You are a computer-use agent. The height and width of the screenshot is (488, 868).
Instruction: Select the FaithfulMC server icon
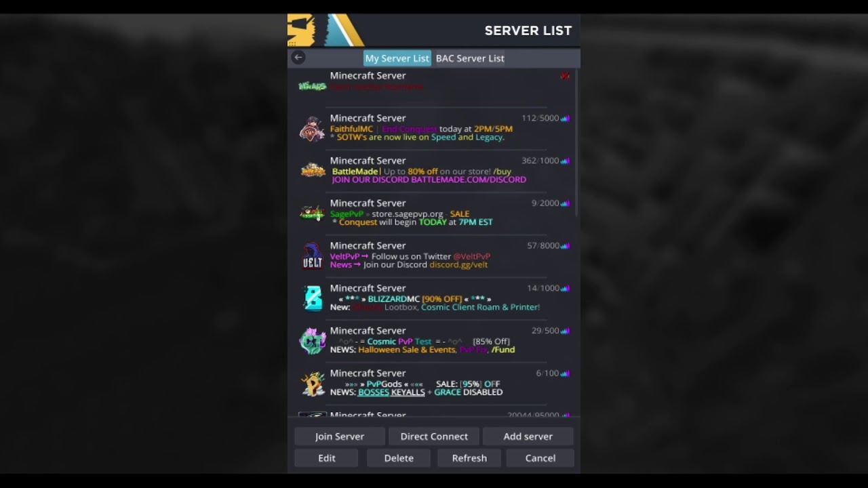click(312, 128)
